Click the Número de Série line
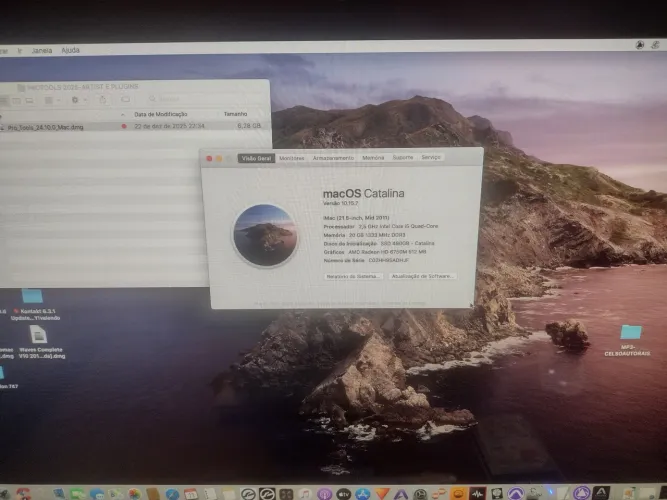The height and width of the screenshot is (500, 667). point(366,260)
